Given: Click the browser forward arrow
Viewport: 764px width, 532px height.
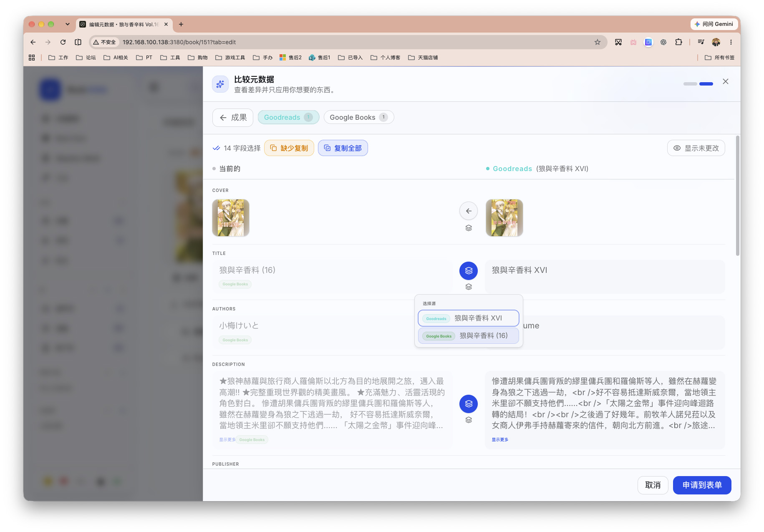Looking at the screenshot, I should click(x=48, y=42).
